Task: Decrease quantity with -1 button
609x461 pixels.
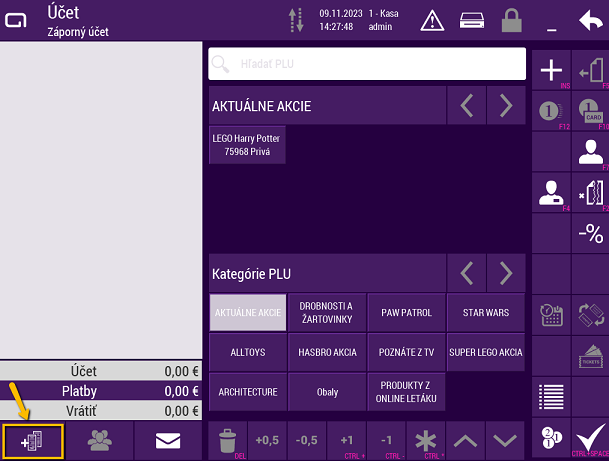Action: [x=386, y=440]
